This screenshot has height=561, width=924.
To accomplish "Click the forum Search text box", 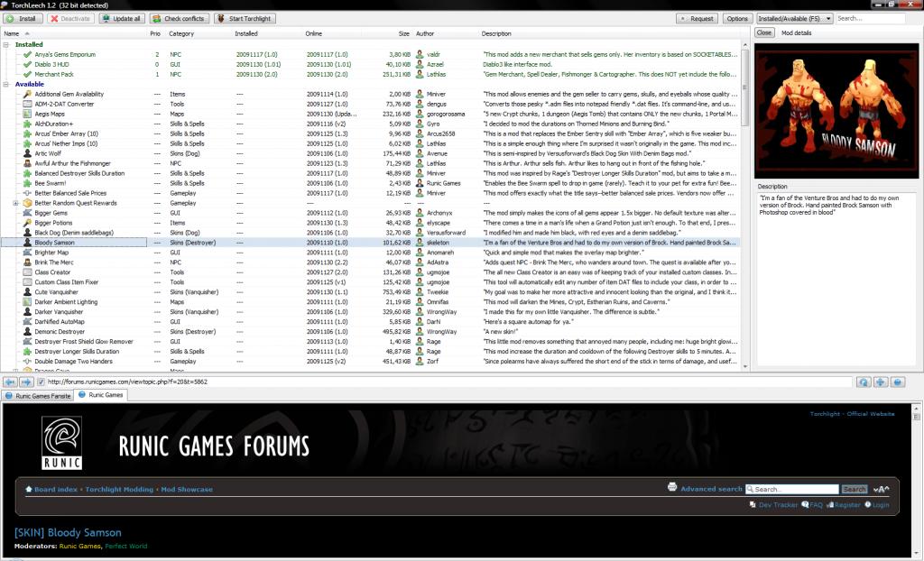I will pyautogui.click(x=792, y=489).
